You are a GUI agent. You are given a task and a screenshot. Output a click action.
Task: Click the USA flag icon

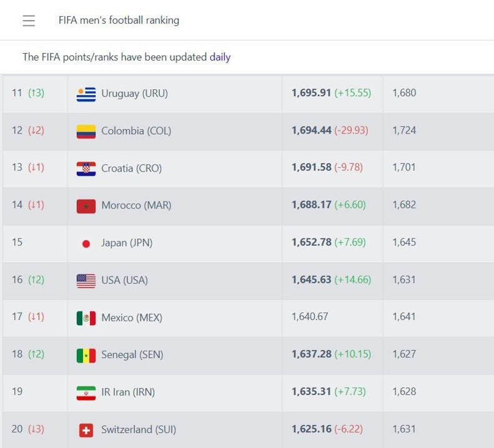pos(86,281)
